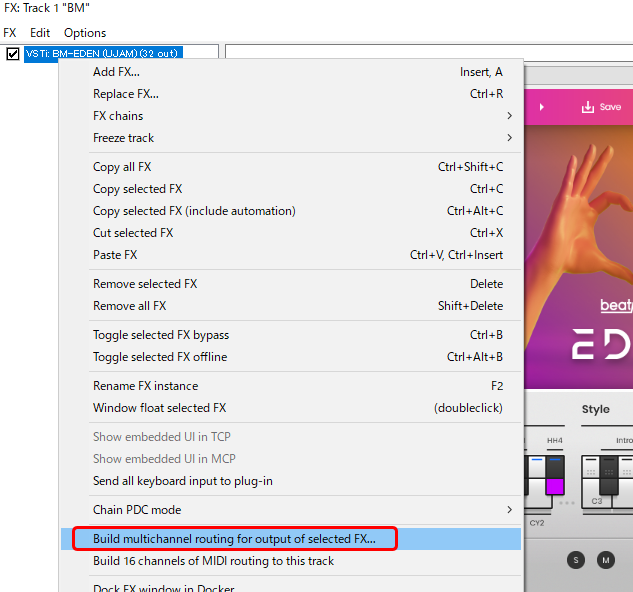Choose Remove all FX
Screen dimensions: 633x592
click(x=291, y=306)
